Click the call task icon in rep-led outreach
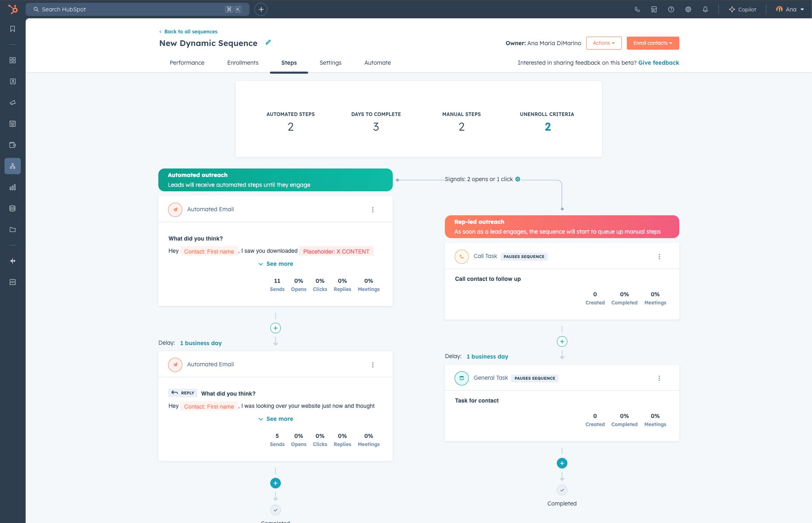The width and height of the screenshot is (812, 523). (x=461, y=256)
